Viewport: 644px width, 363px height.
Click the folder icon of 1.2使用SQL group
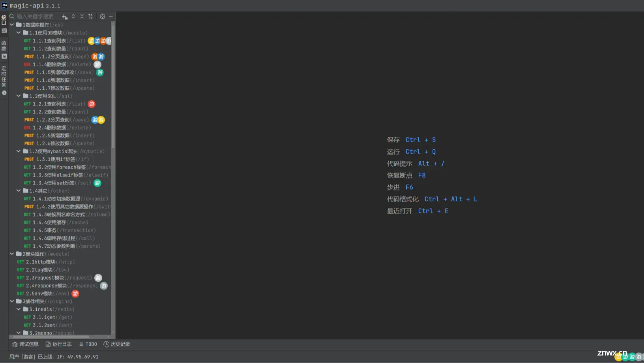click(25, 96)
